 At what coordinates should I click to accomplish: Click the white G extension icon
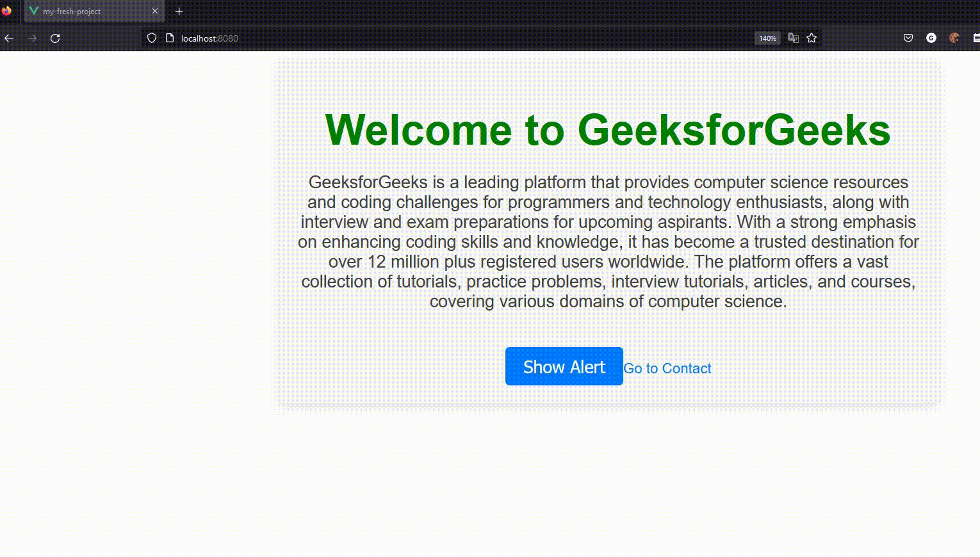pyautogui.click(x=931, y=38)
